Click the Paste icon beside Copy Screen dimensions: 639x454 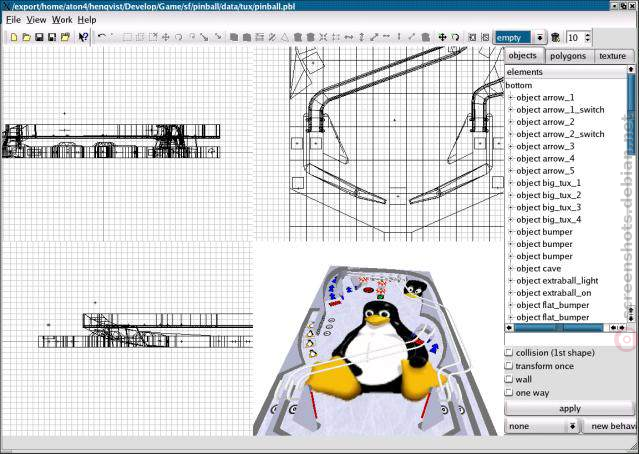(247, 37)
